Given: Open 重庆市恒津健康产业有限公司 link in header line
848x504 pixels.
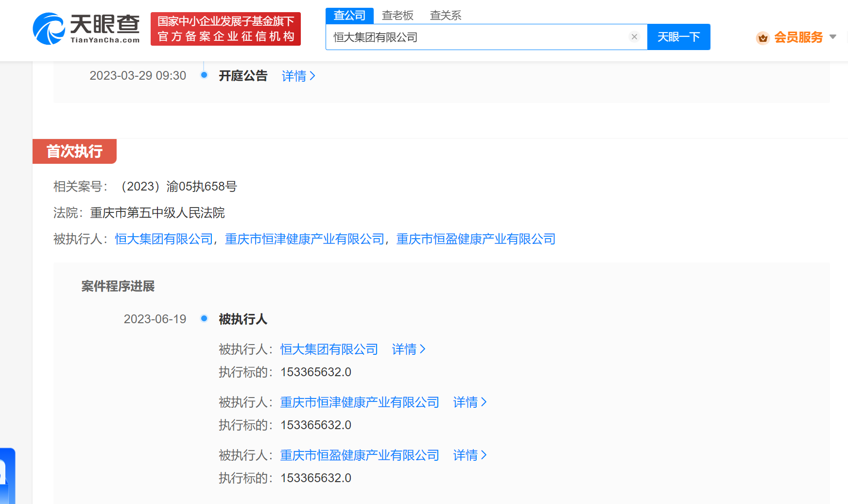Looking at the screenshot, I should click(x=304, y=239).
